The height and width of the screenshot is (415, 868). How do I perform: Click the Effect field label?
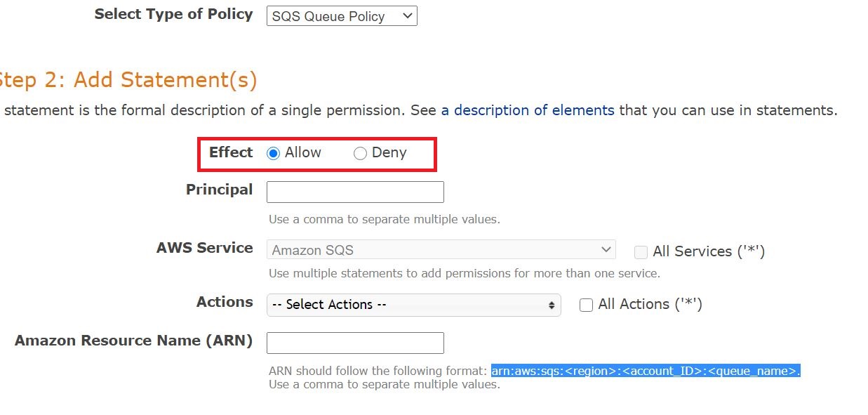tap(231, 152)
